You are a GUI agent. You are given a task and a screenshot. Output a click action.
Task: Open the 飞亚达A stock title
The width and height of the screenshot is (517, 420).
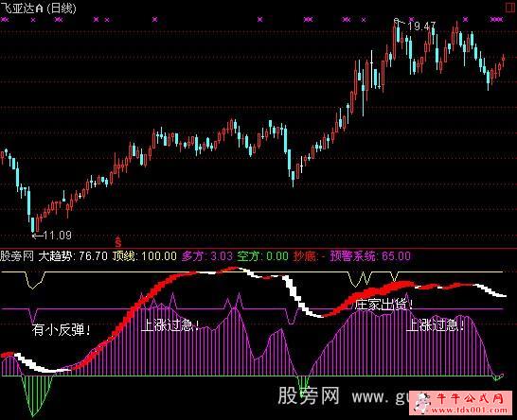pos(22,9)
